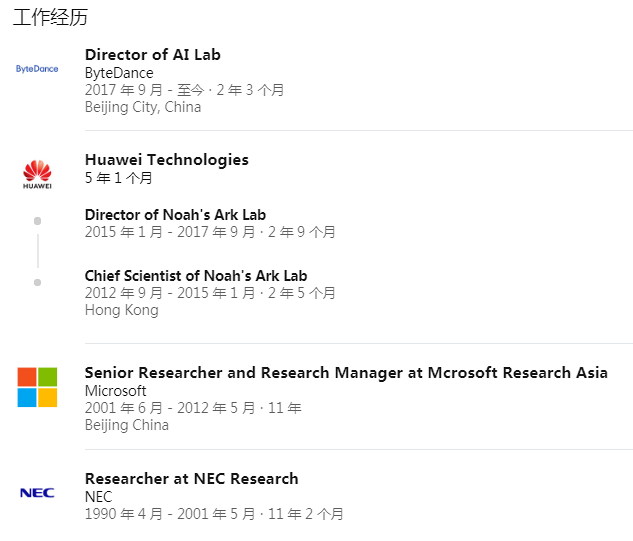The image size is (633, 541).
Task: Open the Huawei Technologies company heading
Action: point(166,160)
